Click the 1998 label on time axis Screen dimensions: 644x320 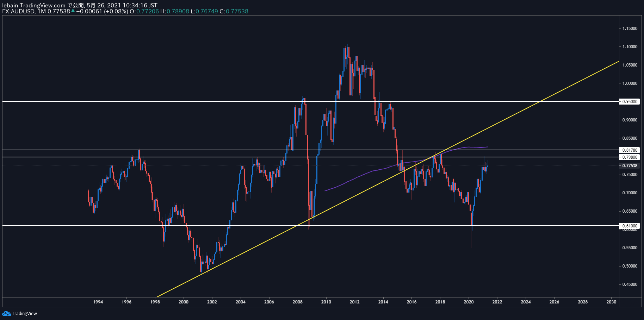155,302
